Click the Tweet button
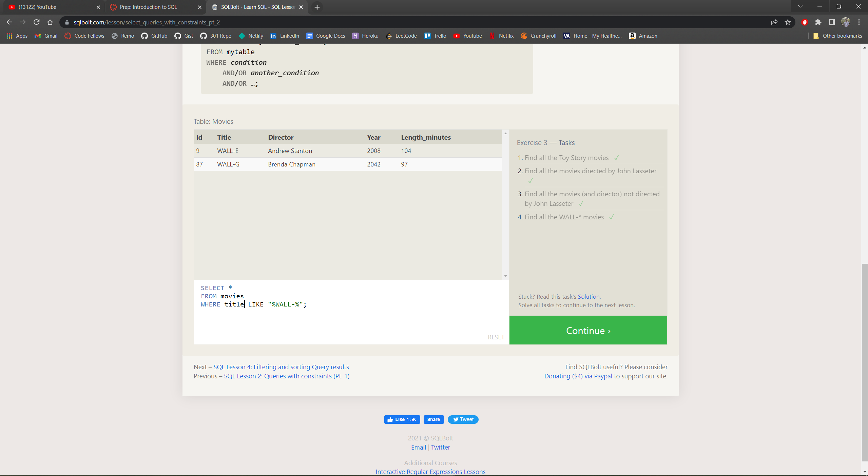 point(463,419)
